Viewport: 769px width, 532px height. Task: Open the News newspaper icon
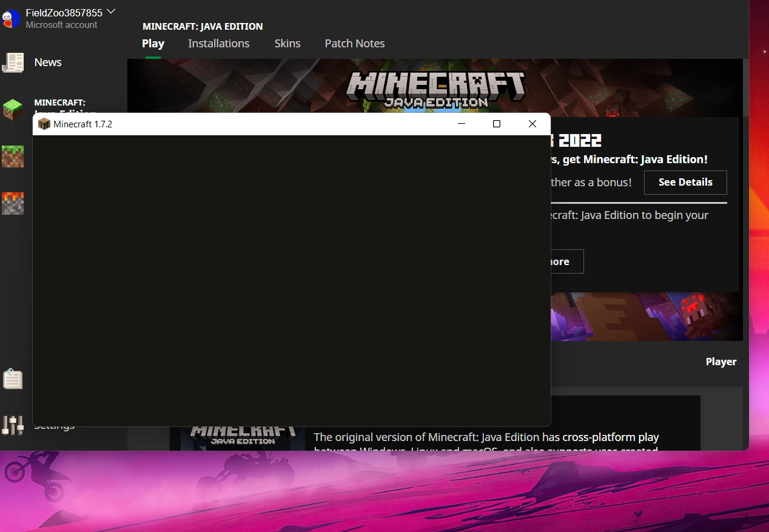13,62
